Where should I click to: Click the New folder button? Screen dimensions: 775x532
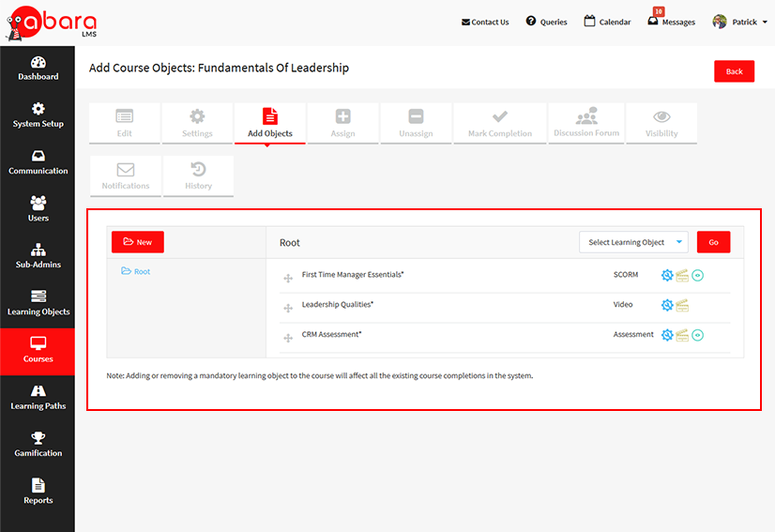coord(138,242)
